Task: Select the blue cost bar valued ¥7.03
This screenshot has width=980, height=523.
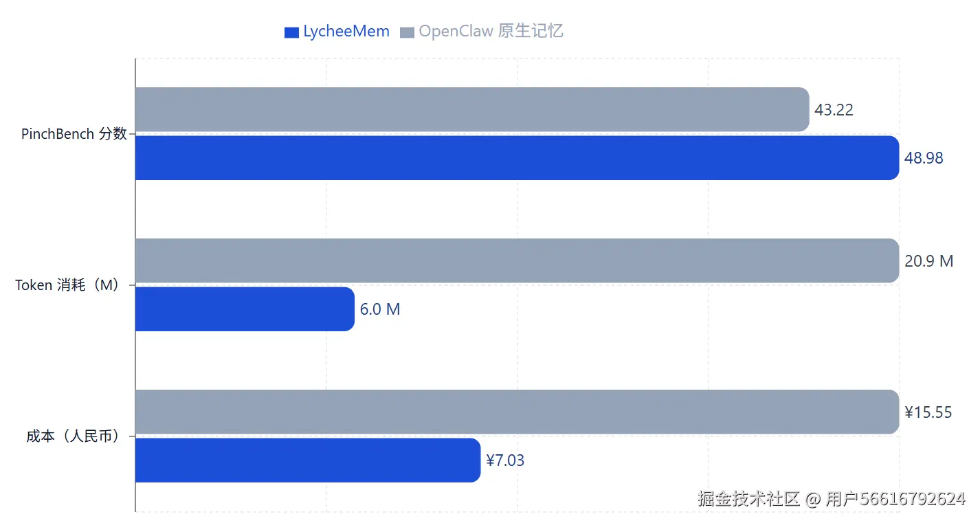Action: click(x=308, y=460)
